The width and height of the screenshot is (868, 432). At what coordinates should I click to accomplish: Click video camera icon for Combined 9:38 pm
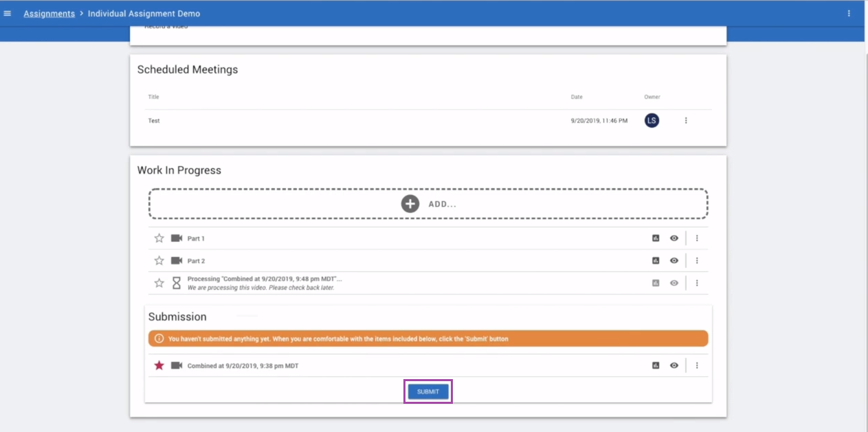177,365
